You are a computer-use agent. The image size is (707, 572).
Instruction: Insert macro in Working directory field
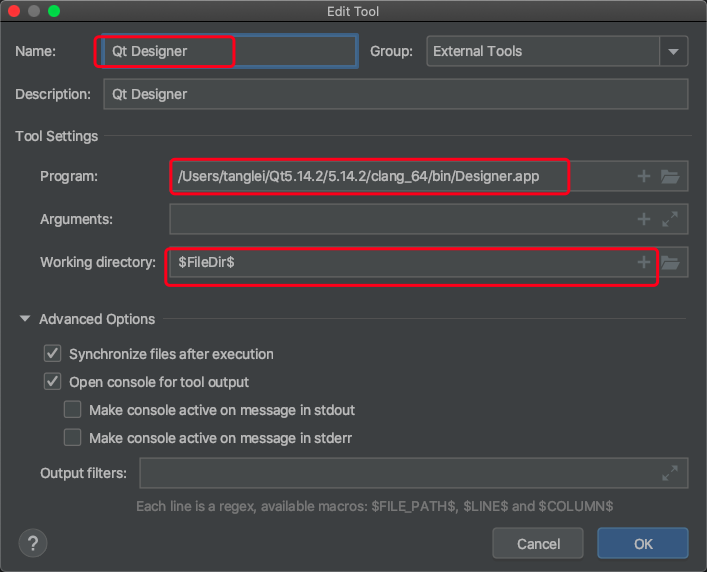click(643, 262)
